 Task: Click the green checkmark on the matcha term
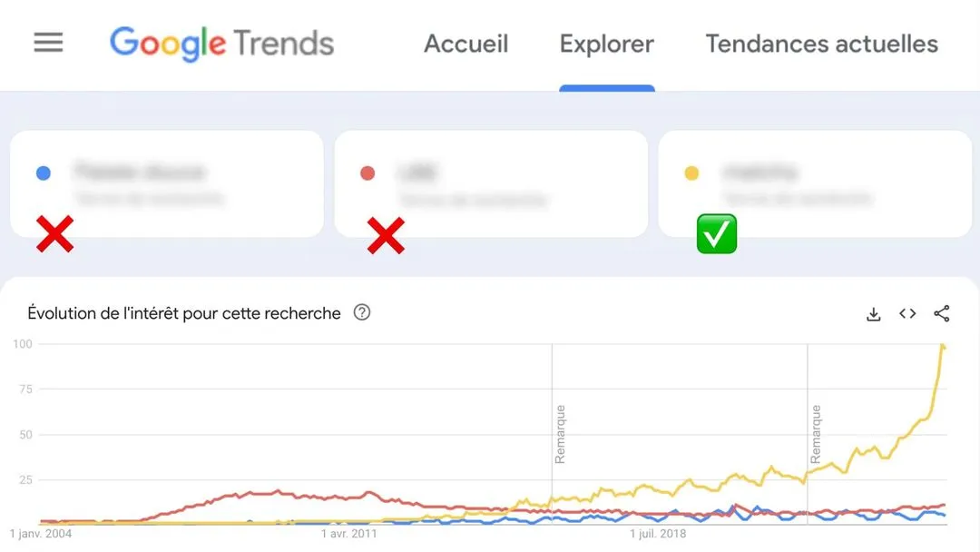coord(716,234)
